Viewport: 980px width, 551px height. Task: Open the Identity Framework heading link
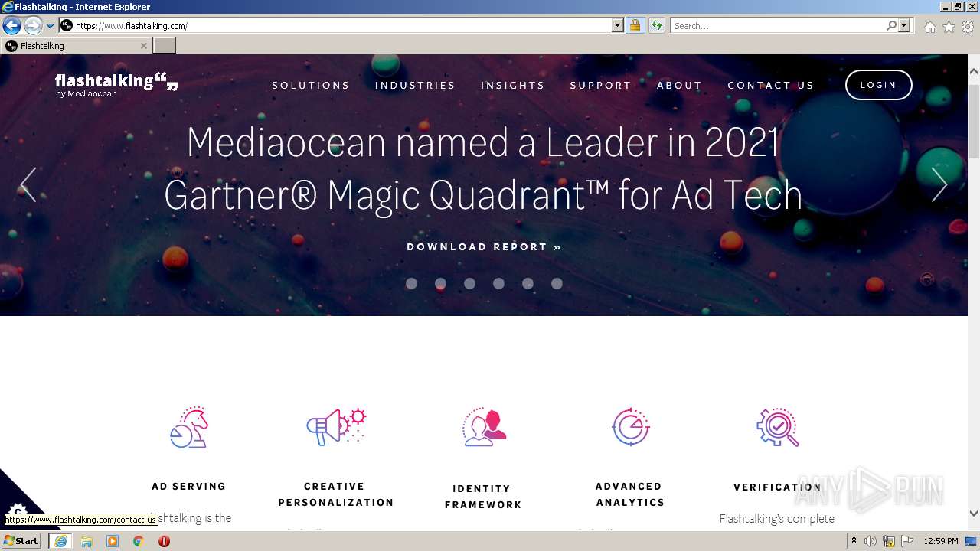pos(483,497)
